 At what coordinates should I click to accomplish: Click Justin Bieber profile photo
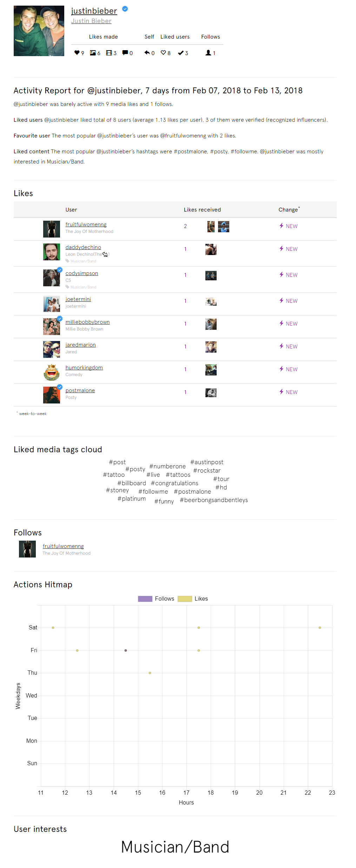(x=39, y=31)
